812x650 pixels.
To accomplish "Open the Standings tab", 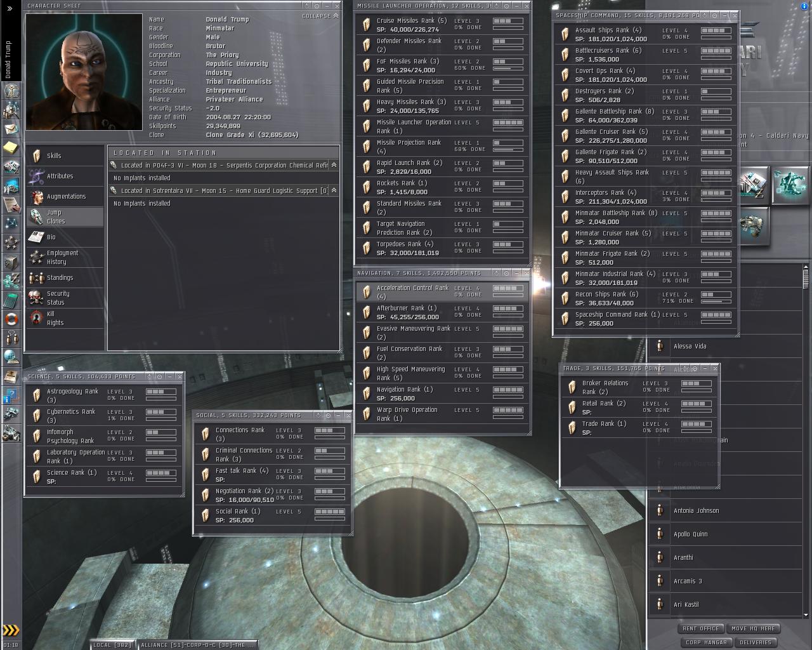I will click(65, 277).
